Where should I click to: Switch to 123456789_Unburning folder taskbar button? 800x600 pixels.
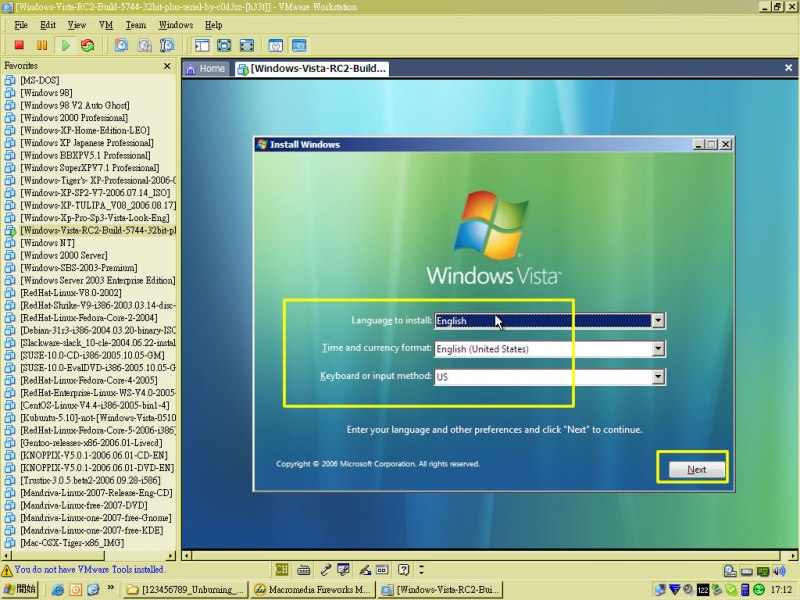pyautogui.click(x=186, y=590)
